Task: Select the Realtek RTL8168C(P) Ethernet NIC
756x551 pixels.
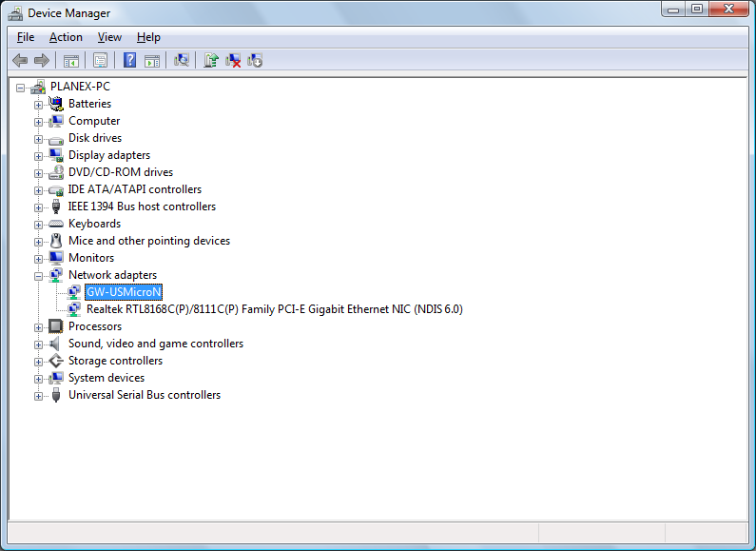Action: click(x=274, y=309)
